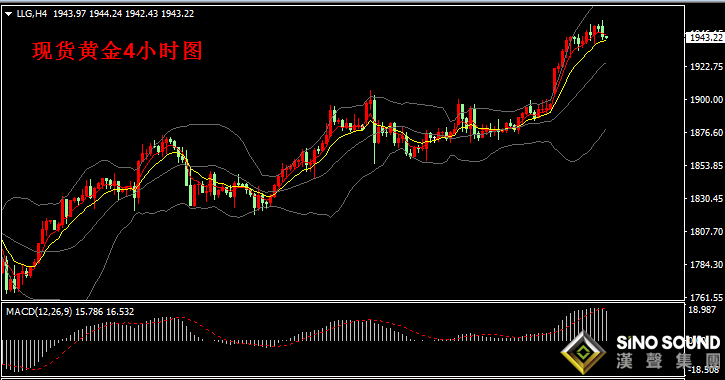This screenshot has width=725, height=380.
Task: Click the Sino Sound diamond logo icon
Action: (x=583, y=352)
